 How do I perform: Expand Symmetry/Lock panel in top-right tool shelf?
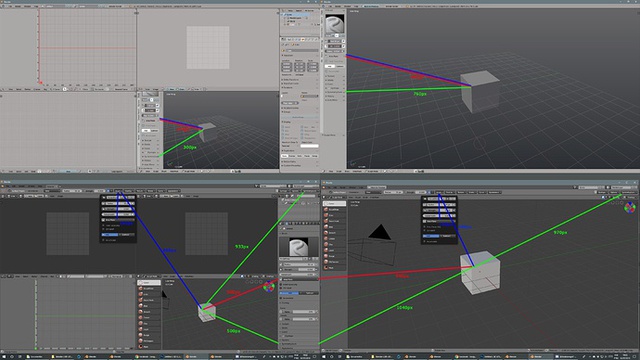335,92
